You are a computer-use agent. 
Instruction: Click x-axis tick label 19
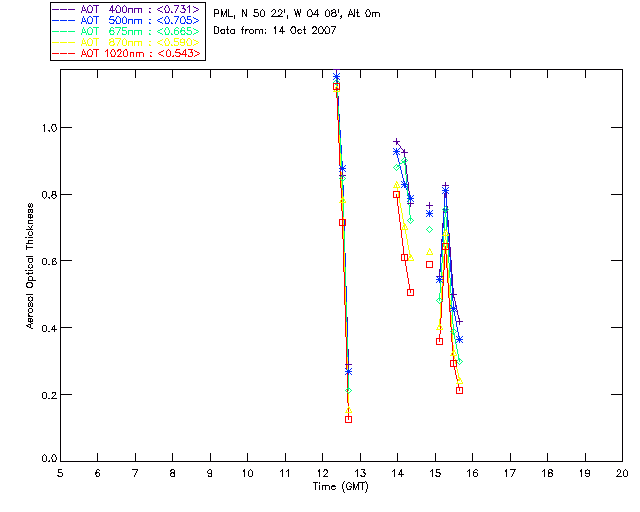pos(585,473)
